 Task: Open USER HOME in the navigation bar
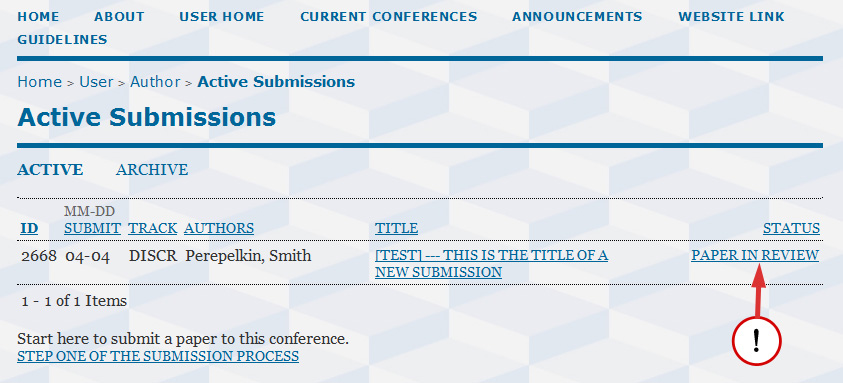point(222,17)
